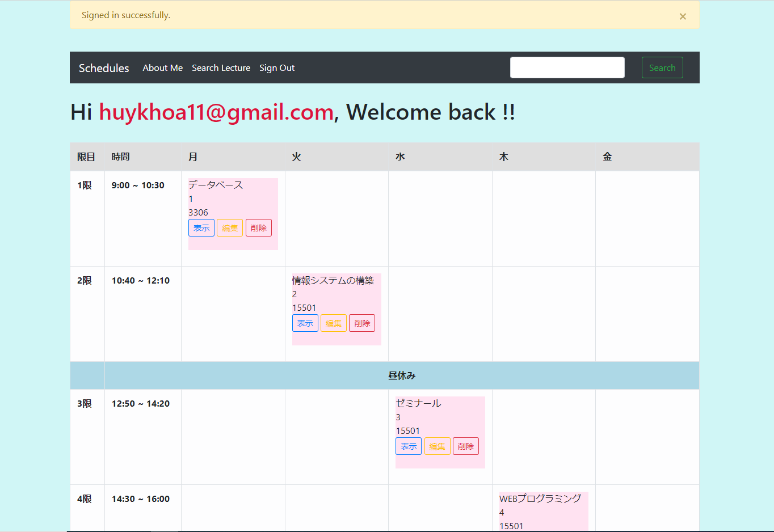Edit the データベース lecture
774x532 pixels.
(230, 227)
